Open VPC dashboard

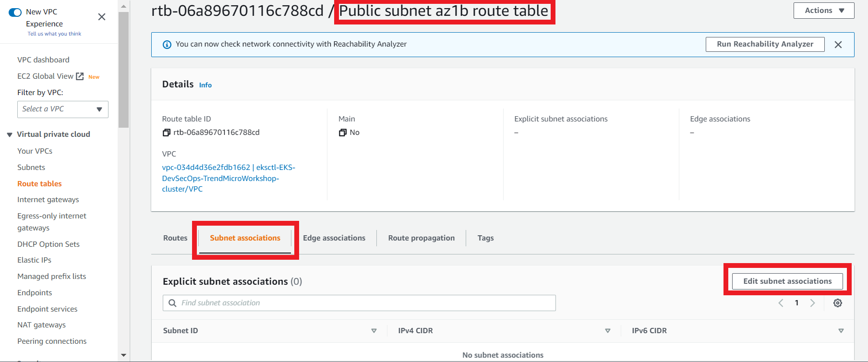pyautogui.click(x=43, y=60)
